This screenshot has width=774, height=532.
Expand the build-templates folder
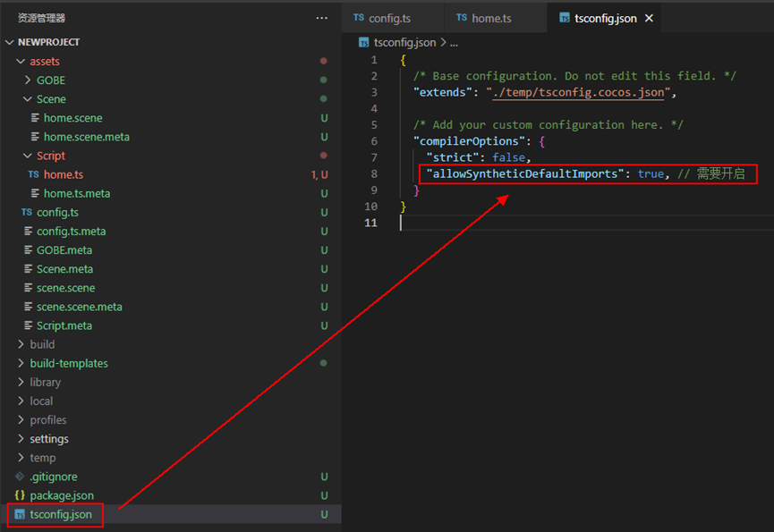pyautogui.click(x=21, y=363)
